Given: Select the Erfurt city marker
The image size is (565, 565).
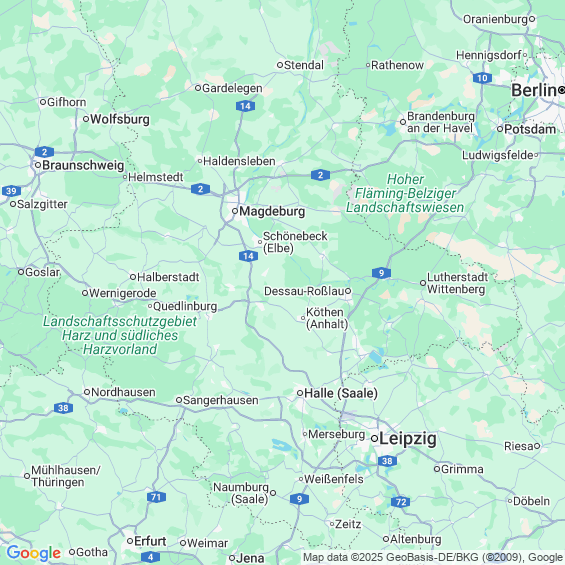Looking at the screenshot, I should point(130,541).
